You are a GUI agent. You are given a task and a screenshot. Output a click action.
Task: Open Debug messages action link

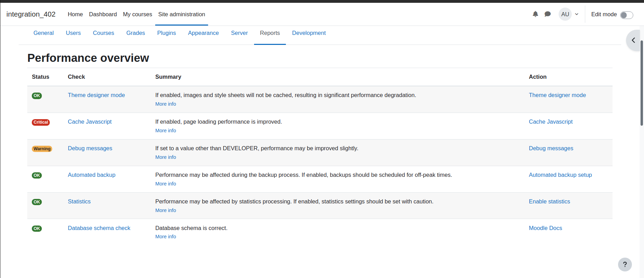coord(551,148)
